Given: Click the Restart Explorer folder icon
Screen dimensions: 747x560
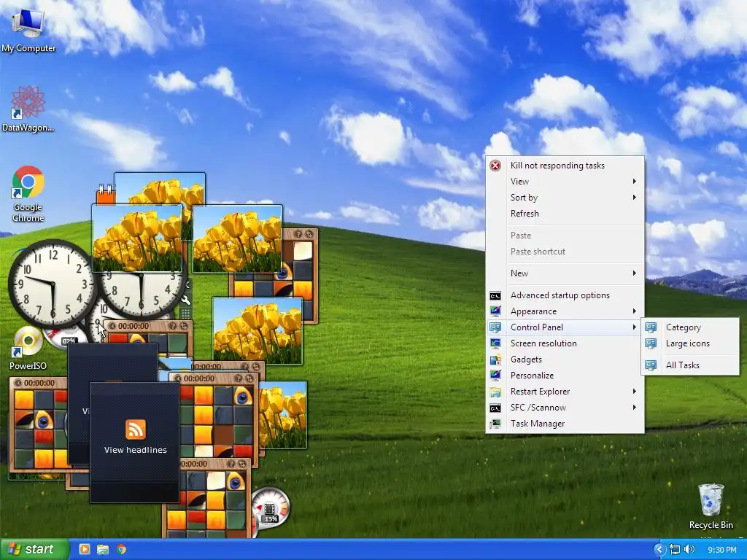Looking at the screenshot, I should [495, 392].
